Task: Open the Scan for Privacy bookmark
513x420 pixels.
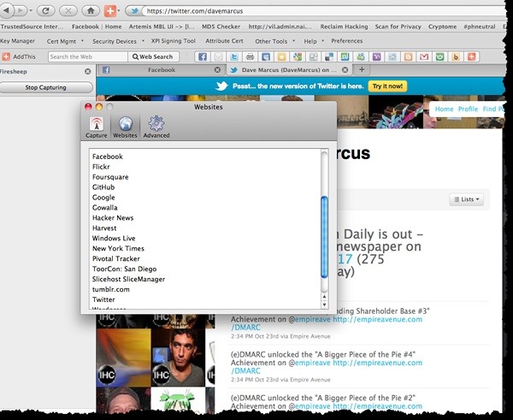Action: click(398, 27)
